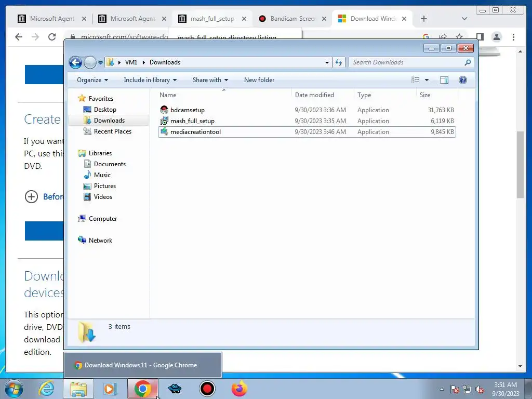532x399 pixels.
Task: Open Music library
Action: coord(102,175)
